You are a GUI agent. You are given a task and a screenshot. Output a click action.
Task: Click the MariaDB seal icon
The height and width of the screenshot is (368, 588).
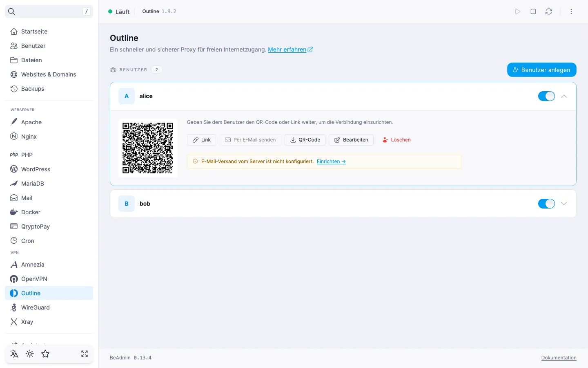click(x=14, y=184)
